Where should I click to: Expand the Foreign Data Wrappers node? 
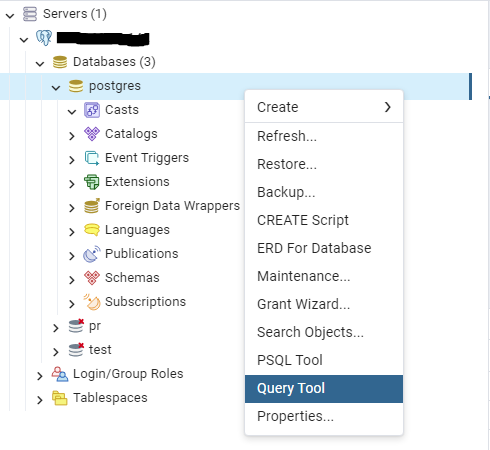(72, 208)
